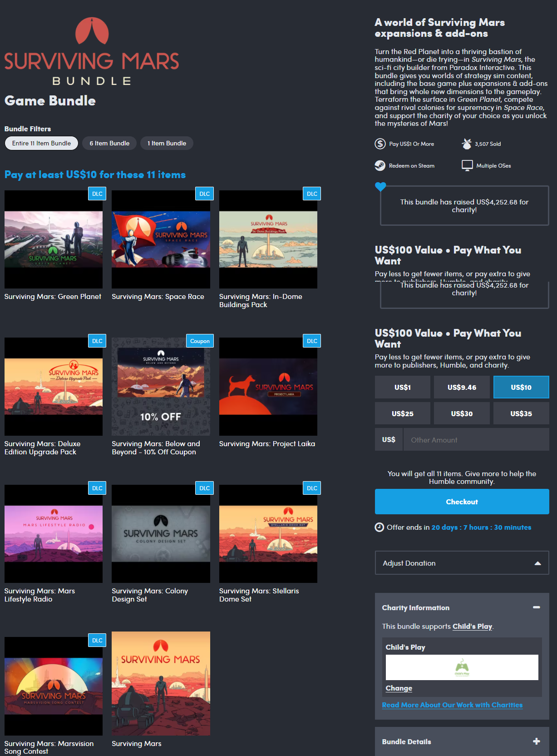The image size is (557, 756).
Task: Open In-Dome Buildings Pack thumbnail
Action: [268, 239]
